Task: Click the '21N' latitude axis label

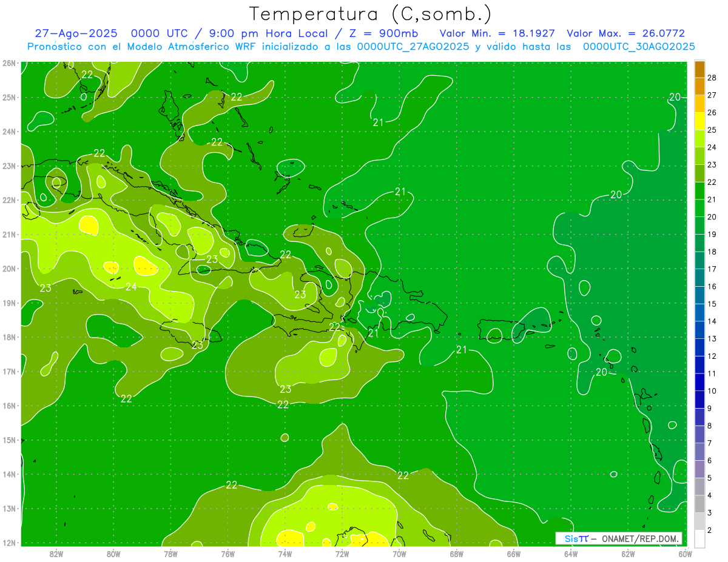Action: click(x=8, y=234)
